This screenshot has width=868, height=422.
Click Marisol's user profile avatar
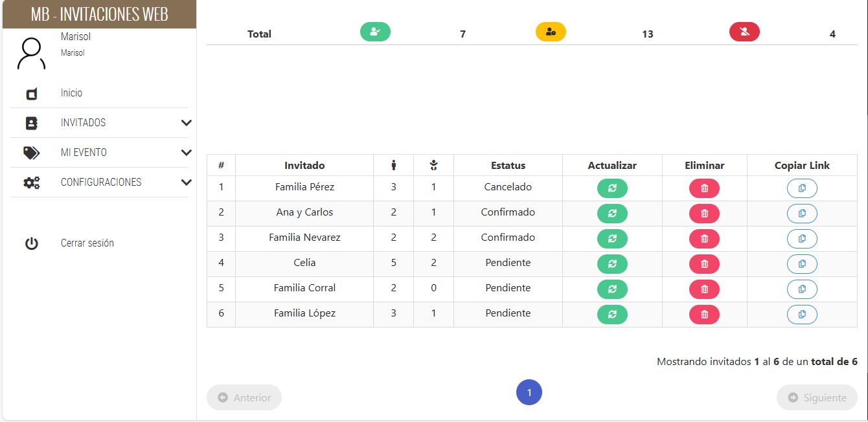[31, 53]
